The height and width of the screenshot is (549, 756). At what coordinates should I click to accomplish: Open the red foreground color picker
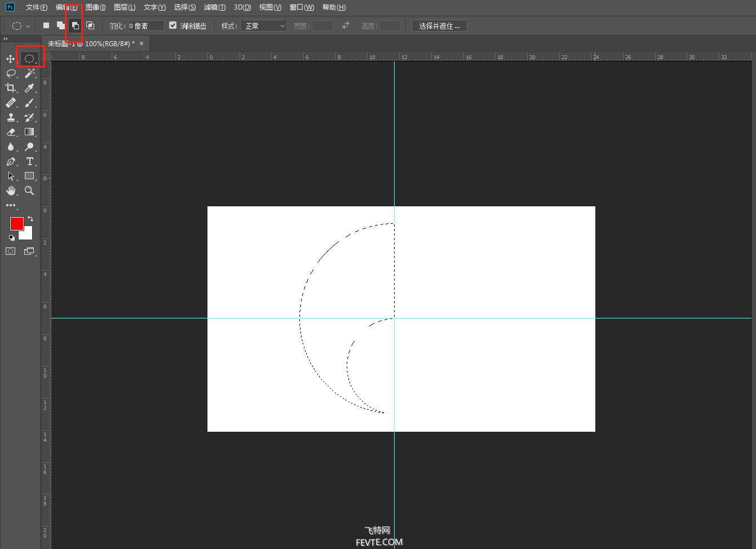tap(16, 223)
